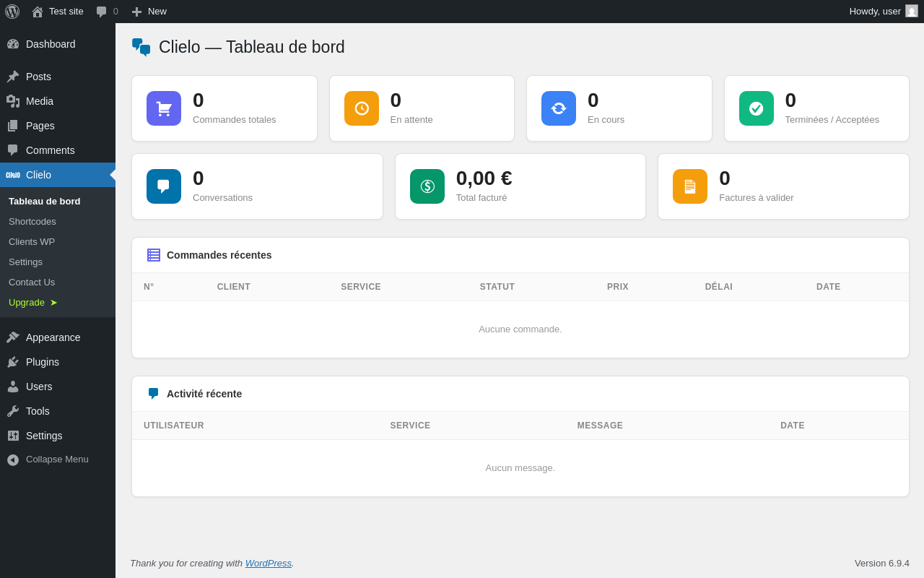Open the Appearance menu
This screenshot has height=578, width=924.
tap(58, 337)
